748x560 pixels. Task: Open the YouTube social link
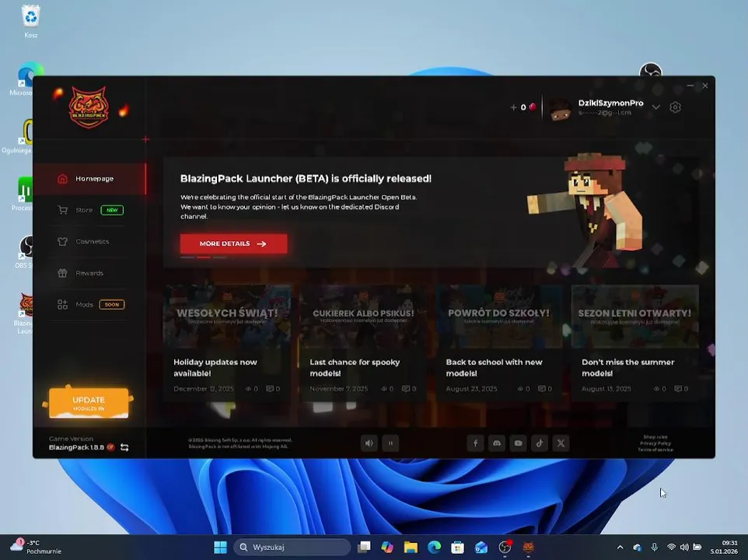point(518,443)
